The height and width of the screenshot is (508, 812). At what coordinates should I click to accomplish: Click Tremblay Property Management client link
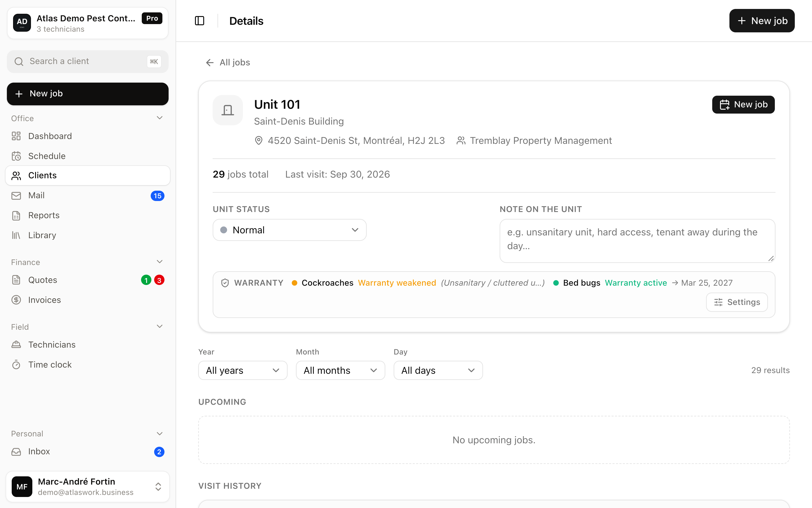(535, 140)
